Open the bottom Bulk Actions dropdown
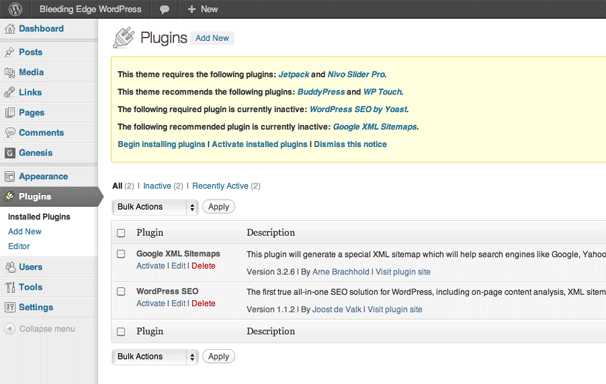This screenshot has height=384, width=606. (x=155, y=357)
